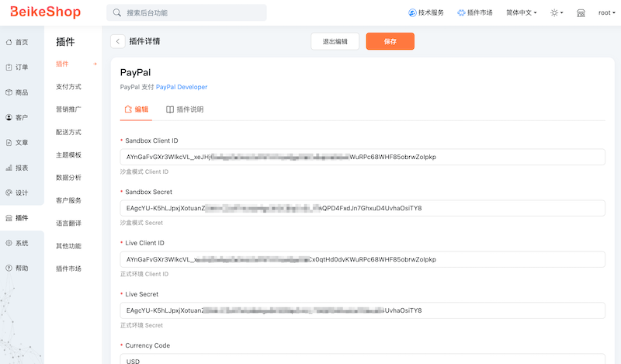The width and height of the screenshot is (621, 364).
Task: Open the PayPal Developer link
Action: [182, 87]
